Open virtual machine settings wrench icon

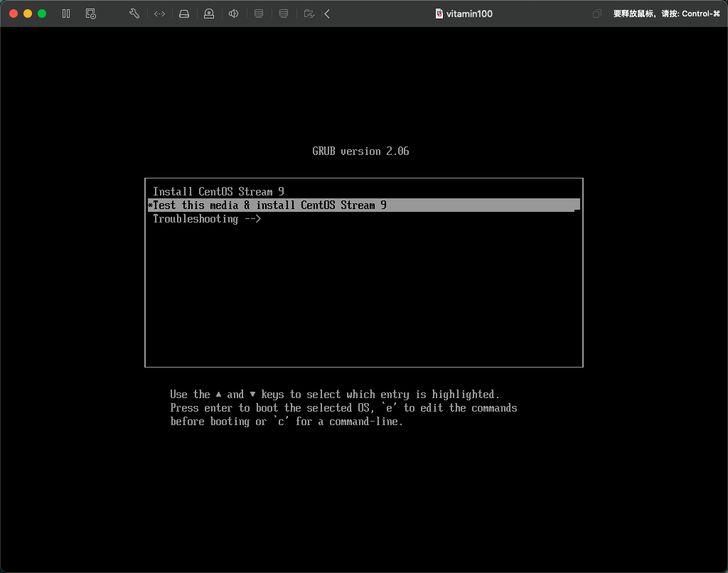click(134, 14)
